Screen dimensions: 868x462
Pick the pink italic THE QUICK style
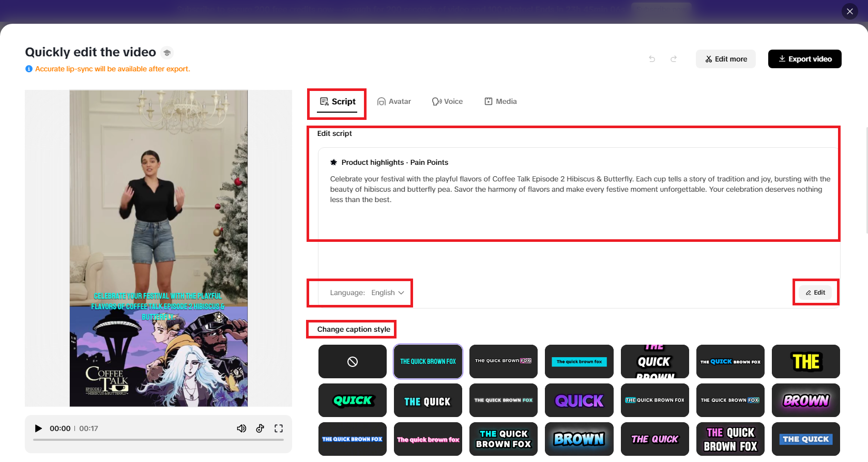[655, 439]
